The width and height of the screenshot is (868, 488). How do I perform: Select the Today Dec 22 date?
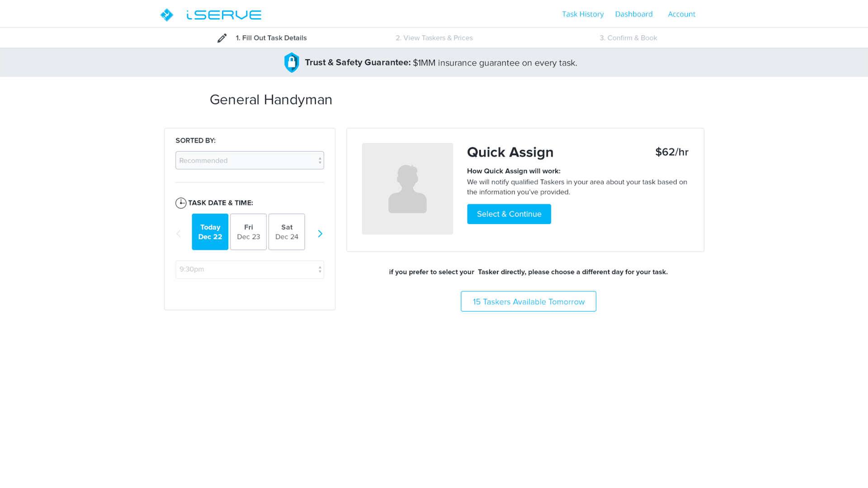tap(210, 232)
